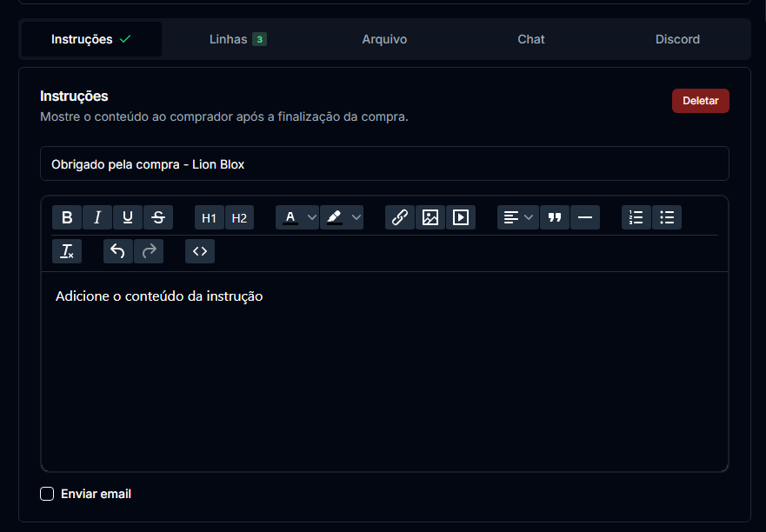Viewport: 766px width, 532px height.
Task: Edit the 'Obrigado pela compra - Lion Blox' title field
Action: point(384,163)
